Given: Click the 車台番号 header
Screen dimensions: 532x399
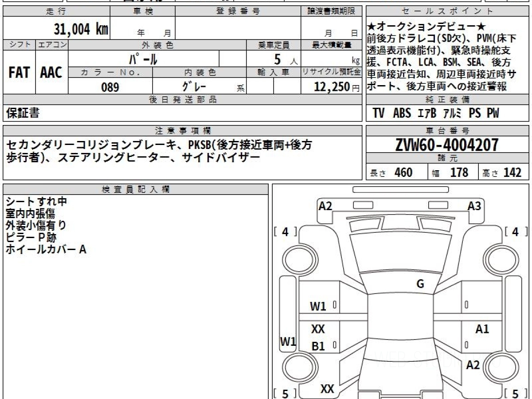Looking at the screenshot, I should pos(448,130).
